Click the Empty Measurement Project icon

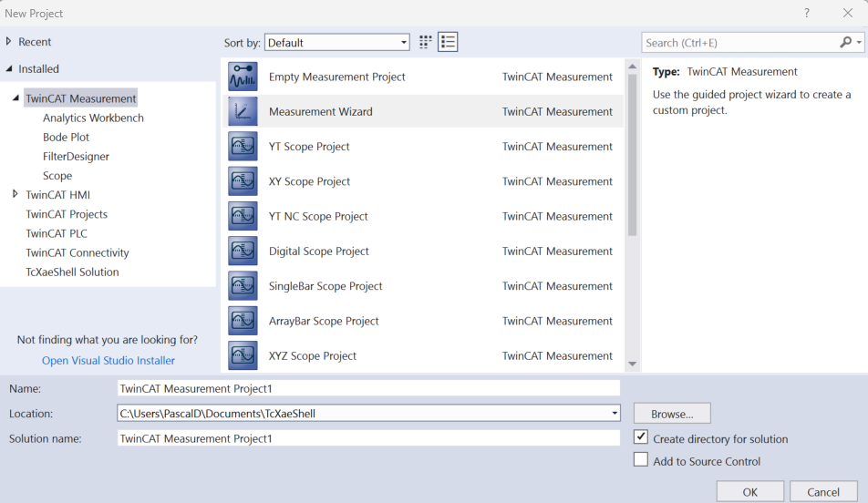click(x=243, y=77)
